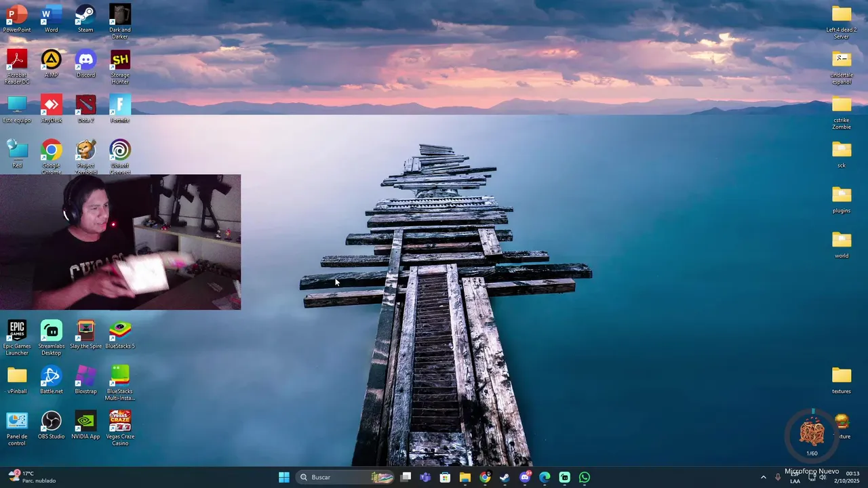The width and height of the screenshot is (868, 488).
Task: Open the Epic Games Launcher icon
Action: point(17,338)
